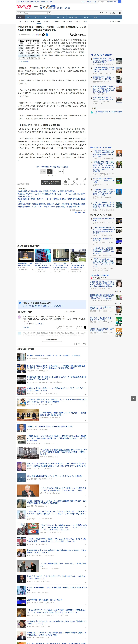Open the 'ランキング' tab
This screenshot has height=644, width=138.
coord(86,17)
